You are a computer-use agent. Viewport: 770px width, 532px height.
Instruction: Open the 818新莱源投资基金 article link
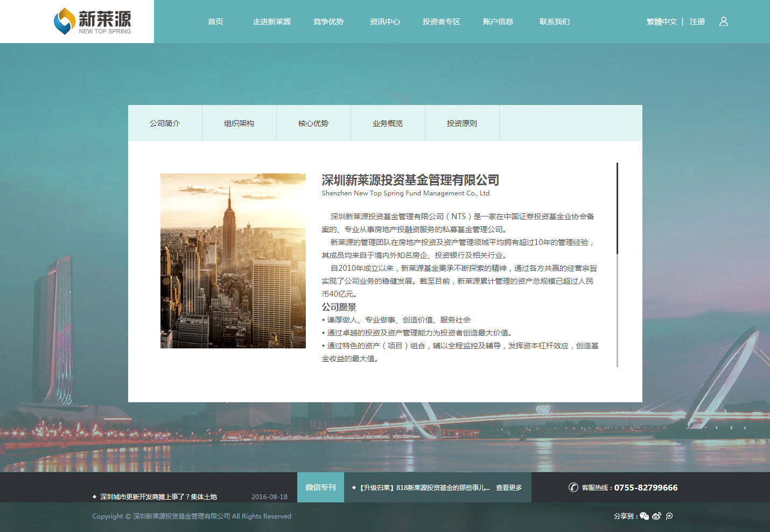coord(425,487)
